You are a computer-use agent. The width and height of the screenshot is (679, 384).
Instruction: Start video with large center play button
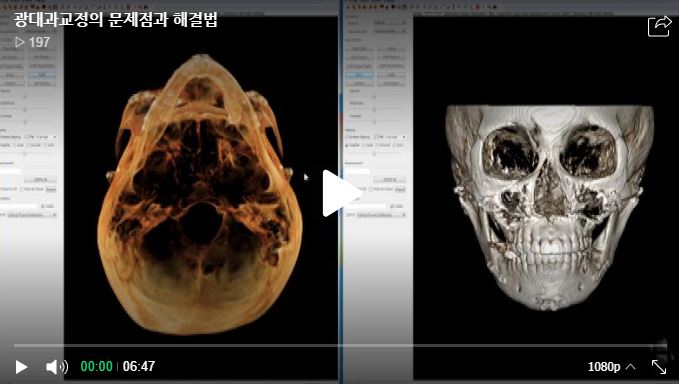point(342,193)
